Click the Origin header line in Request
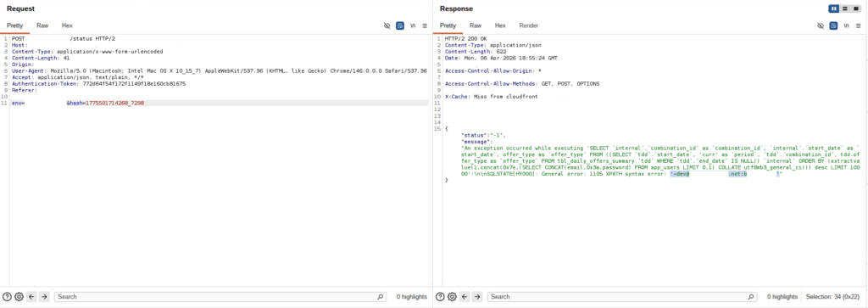 point(23,64)
